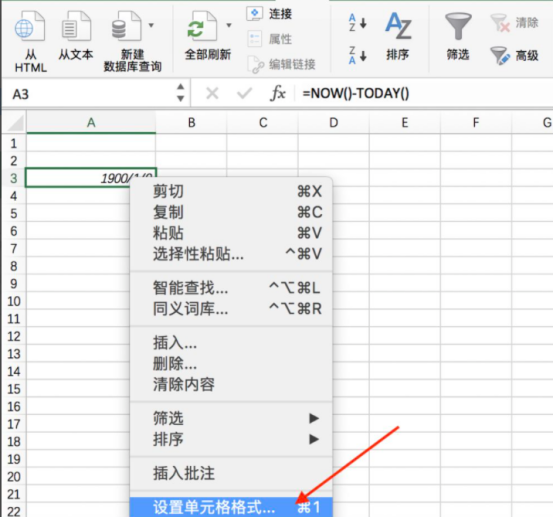Expand the Sort (排序) submenu

(x=231, y=439)
